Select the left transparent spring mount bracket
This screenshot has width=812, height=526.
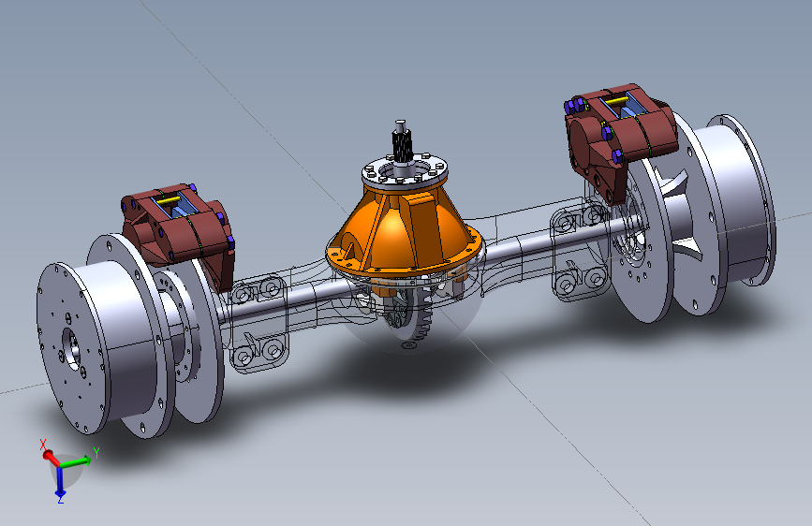[x=258, y=324]
